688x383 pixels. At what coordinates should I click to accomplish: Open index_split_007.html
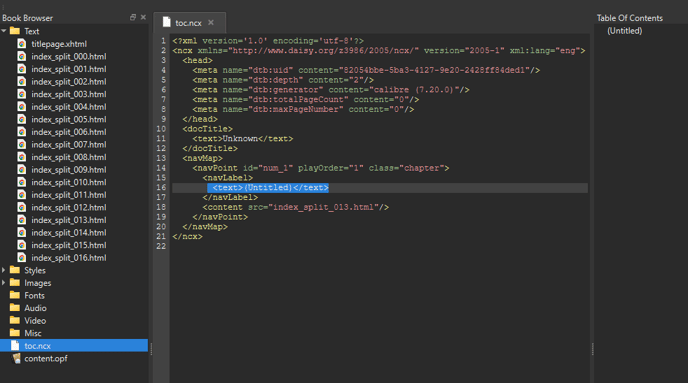[x=68, y=145]
